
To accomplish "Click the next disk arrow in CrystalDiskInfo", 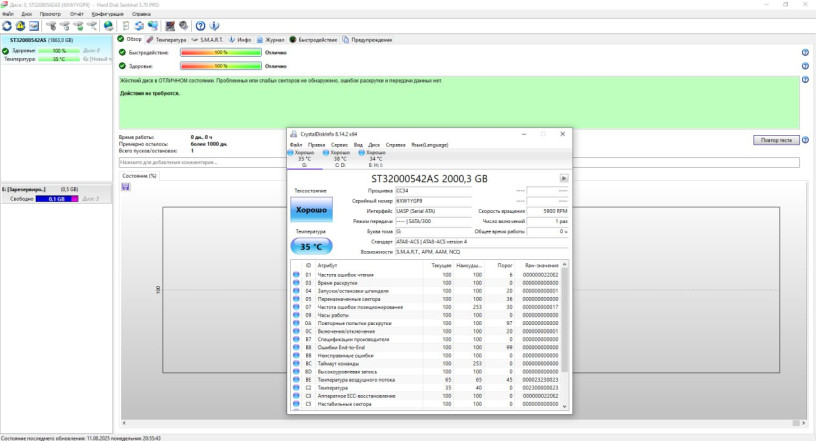I will [564, 179].
